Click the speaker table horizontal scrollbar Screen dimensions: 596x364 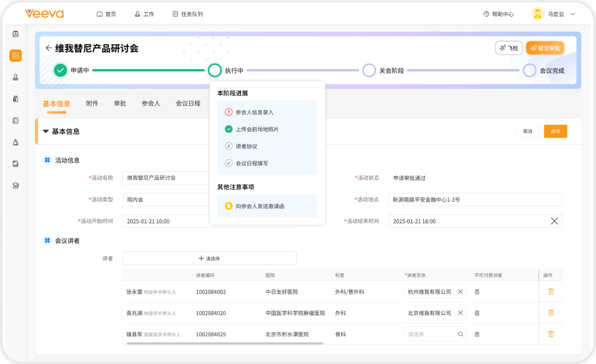(x=225, y=343)
